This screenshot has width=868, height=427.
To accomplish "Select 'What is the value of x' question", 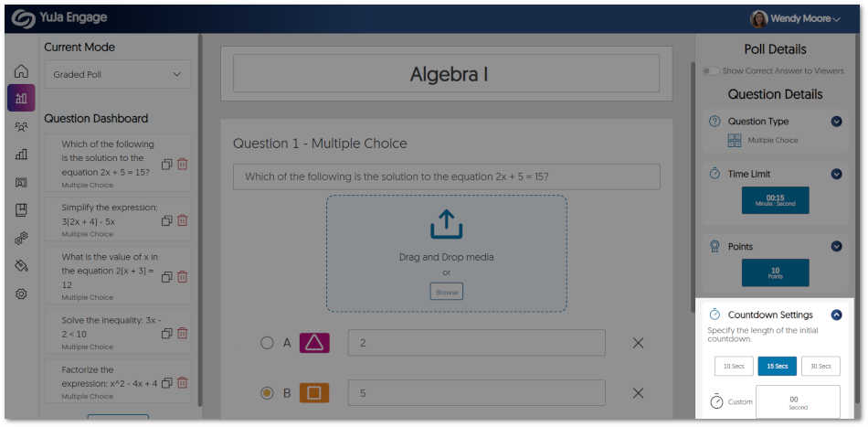I will click(x=110, y=271).
